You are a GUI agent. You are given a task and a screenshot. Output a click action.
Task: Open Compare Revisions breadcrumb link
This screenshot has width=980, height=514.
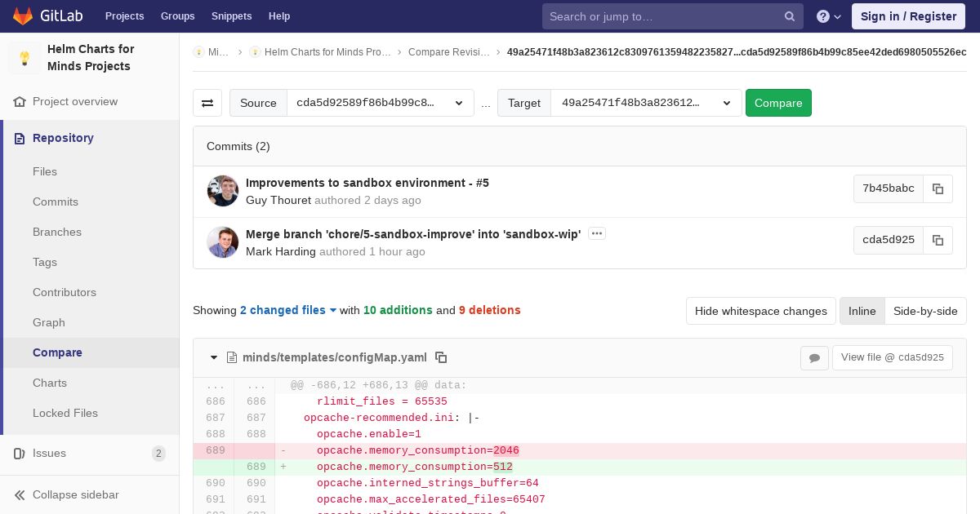(448, 51)
